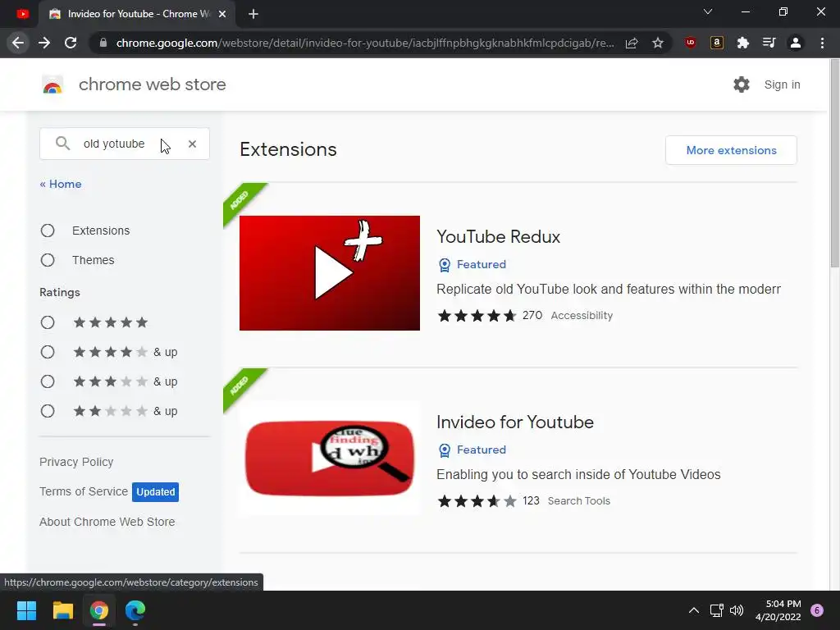Image resolution: width=840 pixels, height=630 pixels.
Task: Open File Explorer from taskbar
Action: (x=62, y=610)
